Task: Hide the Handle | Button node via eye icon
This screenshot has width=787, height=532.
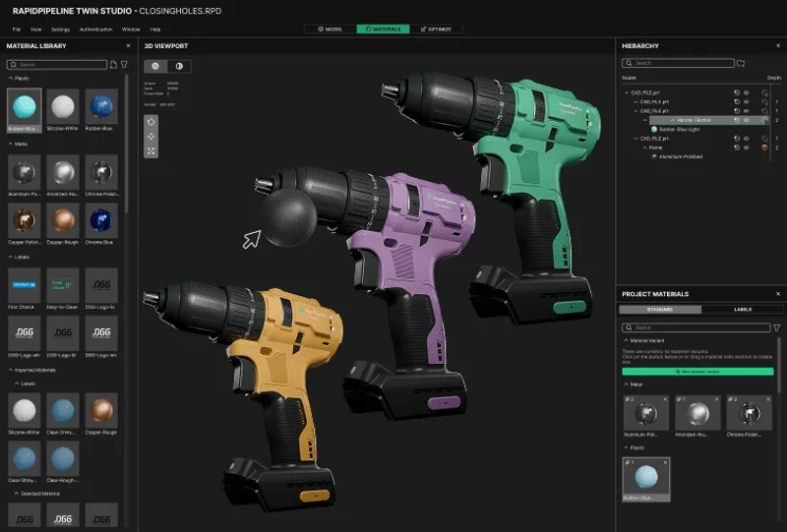Action: (747, 119)
